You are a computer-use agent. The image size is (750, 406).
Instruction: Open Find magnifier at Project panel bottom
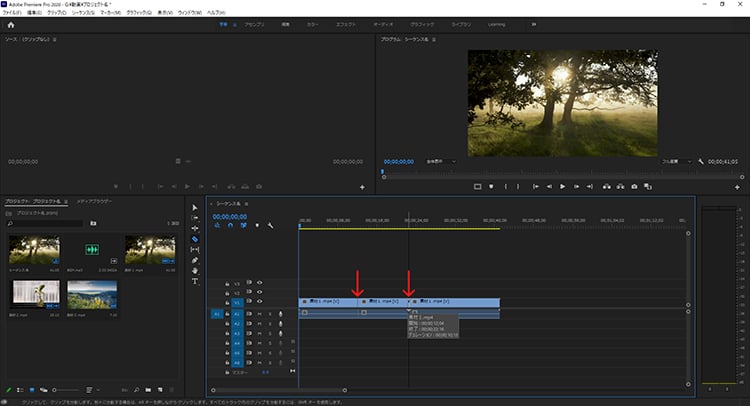(x=137, y=390)
